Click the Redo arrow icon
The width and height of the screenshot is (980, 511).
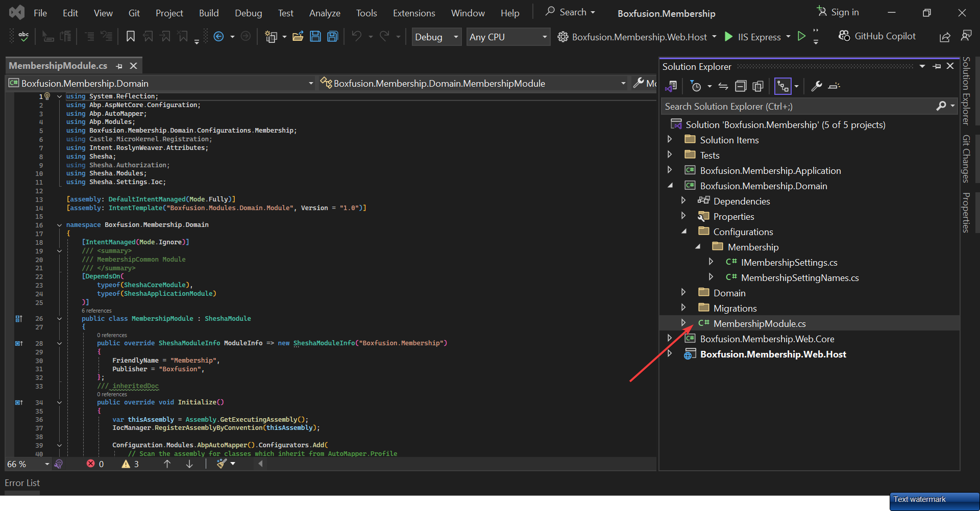coord(384,36)
